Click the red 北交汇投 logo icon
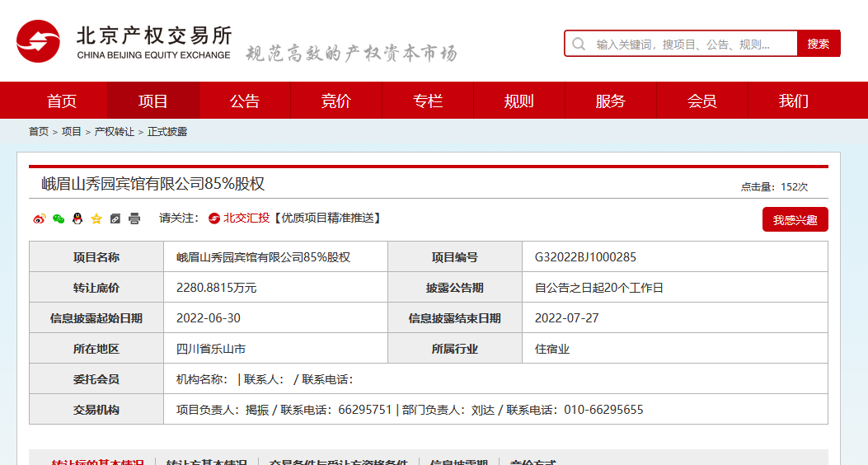868x465 pixels. coord(214,218)
